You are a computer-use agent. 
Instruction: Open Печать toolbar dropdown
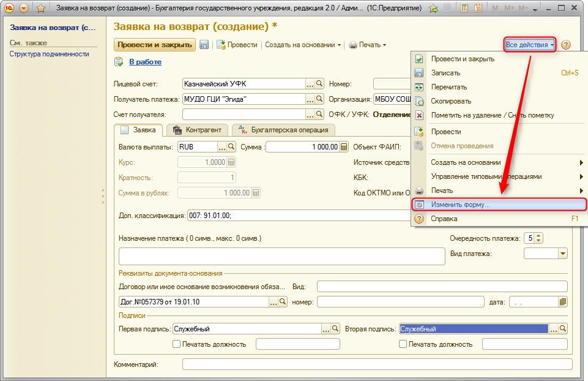[368, 45]
